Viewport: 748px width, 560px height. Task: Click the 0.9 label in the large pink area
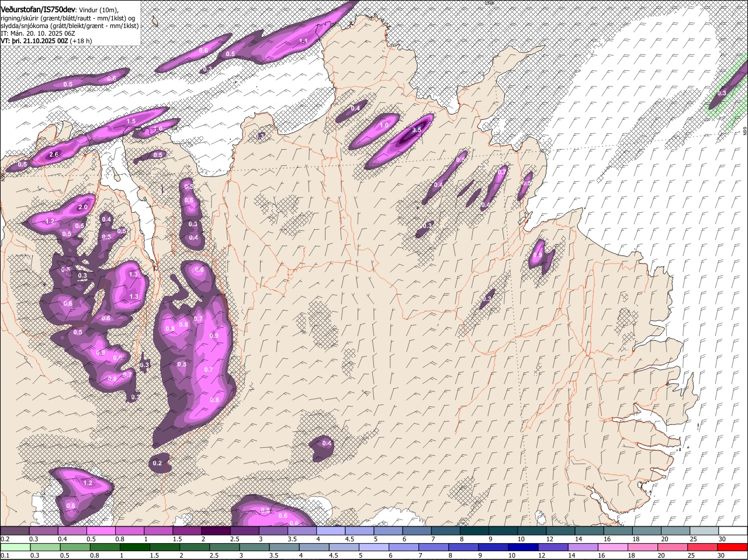214,336
